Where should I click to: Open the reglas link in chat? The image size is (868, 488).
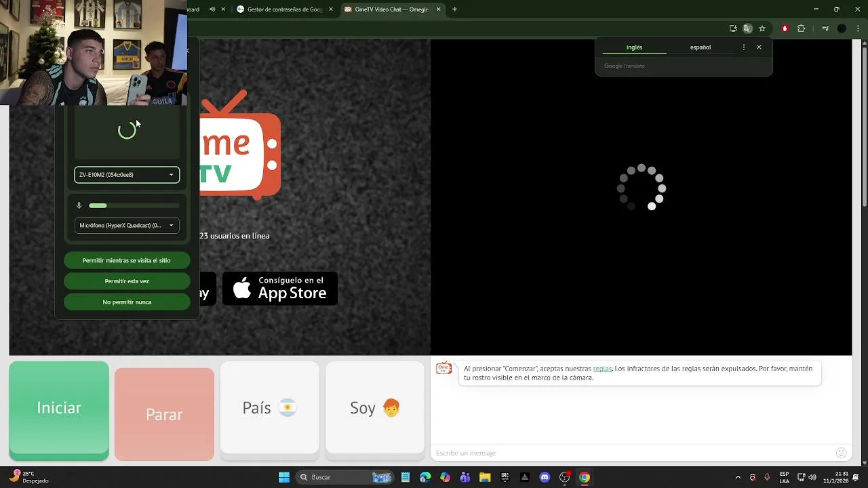602,369
